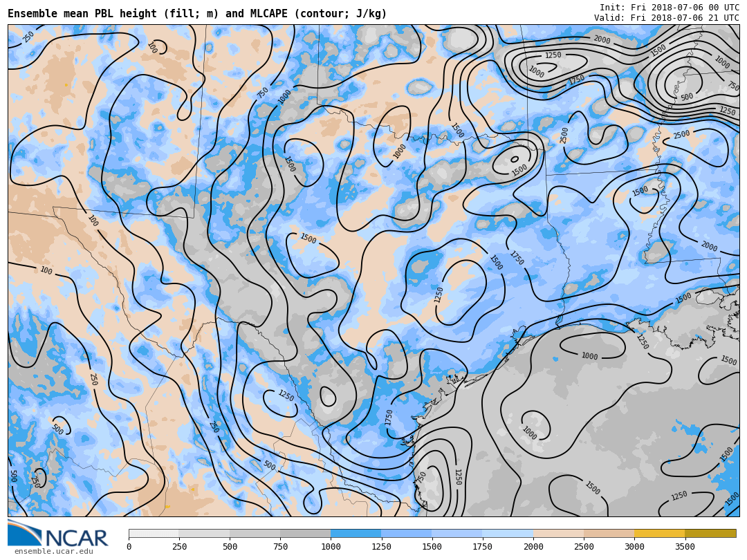Pick the 2000–2500 peach colorbar swatch
The image size is (747, 560).
[558, 534]
